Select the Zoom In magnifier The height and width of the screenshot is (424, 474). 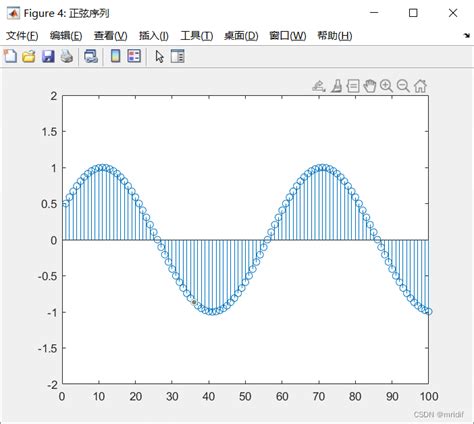click(x=386, y=86)
